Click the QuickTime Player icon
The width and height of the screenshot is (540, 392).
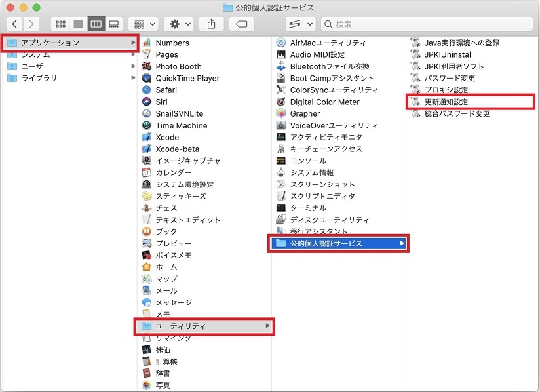point(146,78)
